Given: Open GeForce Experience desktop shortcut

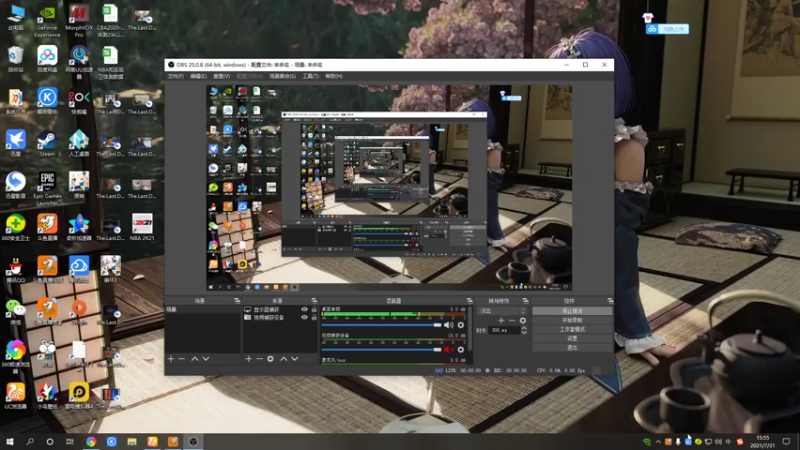Looking at the screenshot, I should (47, 21).
